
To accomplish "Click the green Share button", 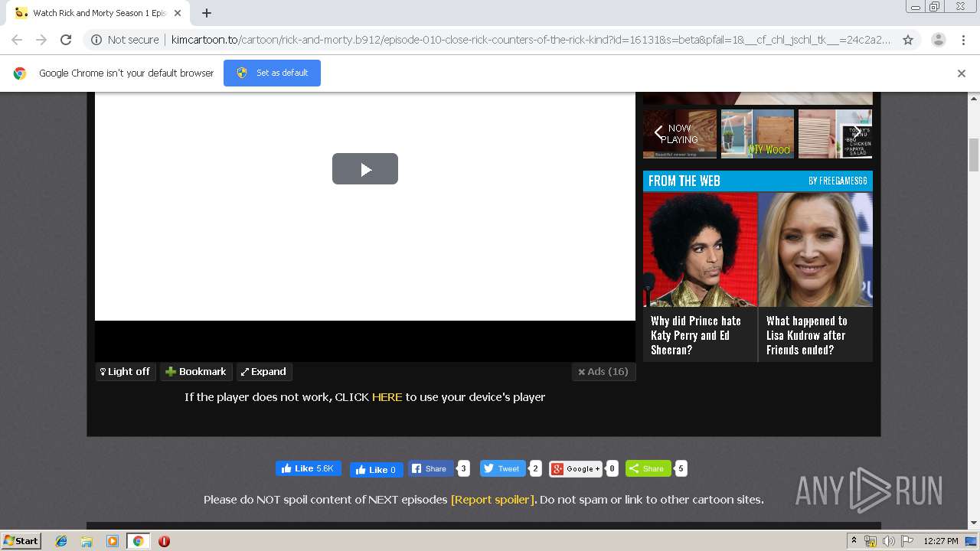I will pyautogui.click(x=648, y=468).
